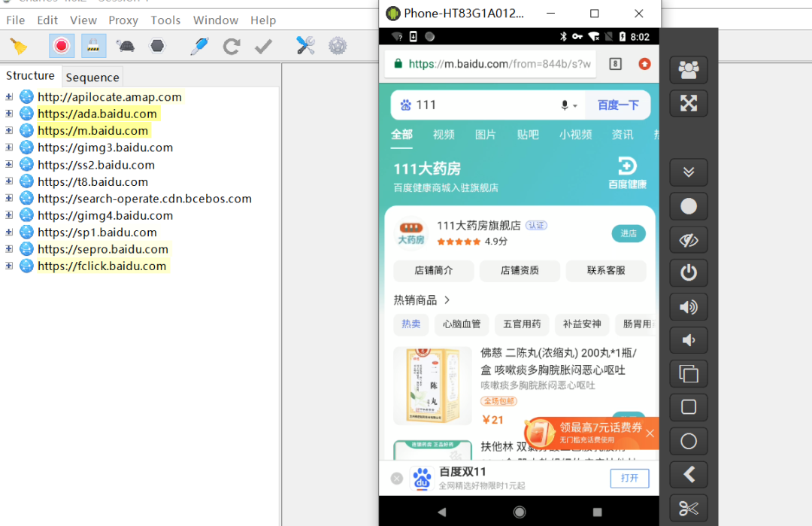Viewport: 812px width, 526px height.
Task: Click the compose pen icon
Action: (199, 46)
